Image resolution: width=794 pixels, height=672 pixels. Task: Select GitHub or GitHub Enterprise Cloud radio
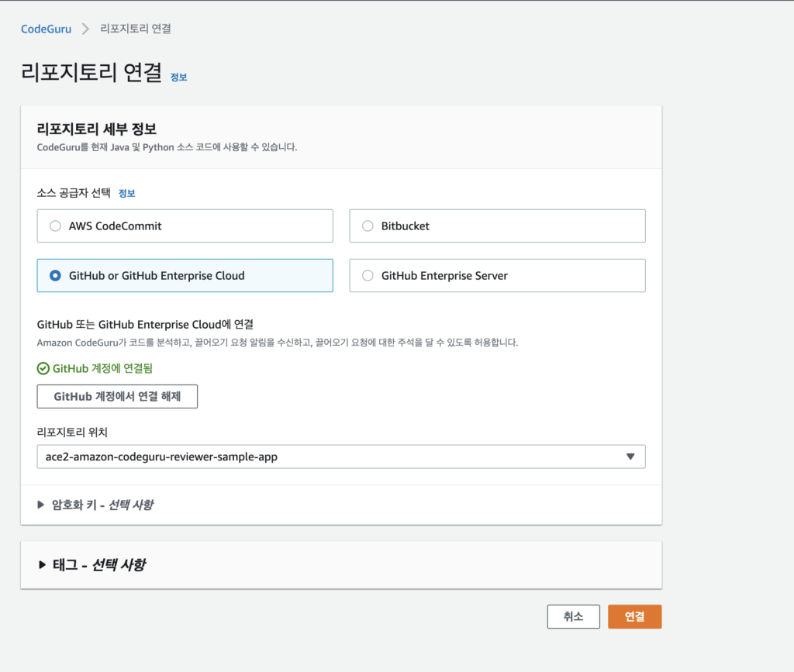click(55, 275)
